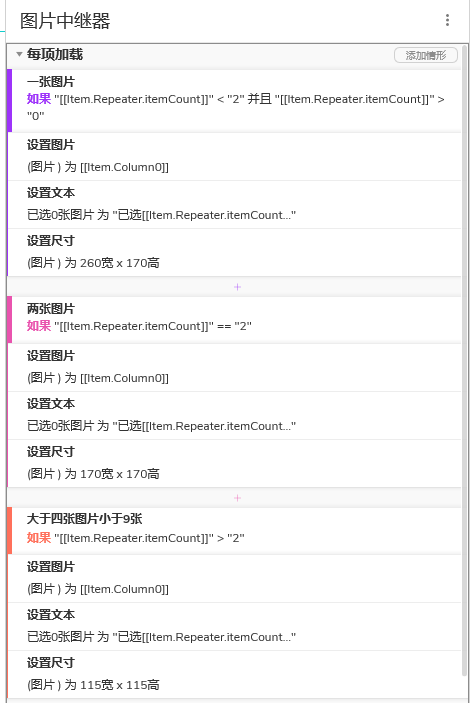
Task: Select 设置文本 action under 一张图片 case
Action: click(x=234, y=204)
